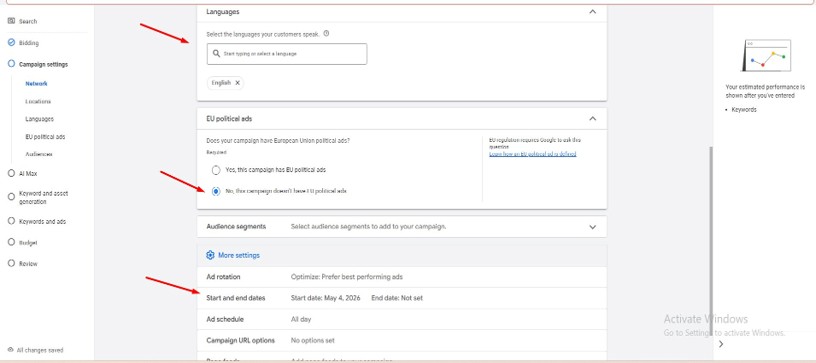Jump to Audiences subsection
The image size is (816, 363).
click(x=39, y=154)
